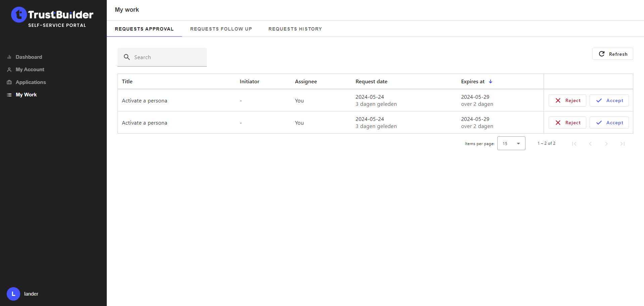Go to the previous page arrow
Viewport: 644px width, 306px height.
(590, 144)
